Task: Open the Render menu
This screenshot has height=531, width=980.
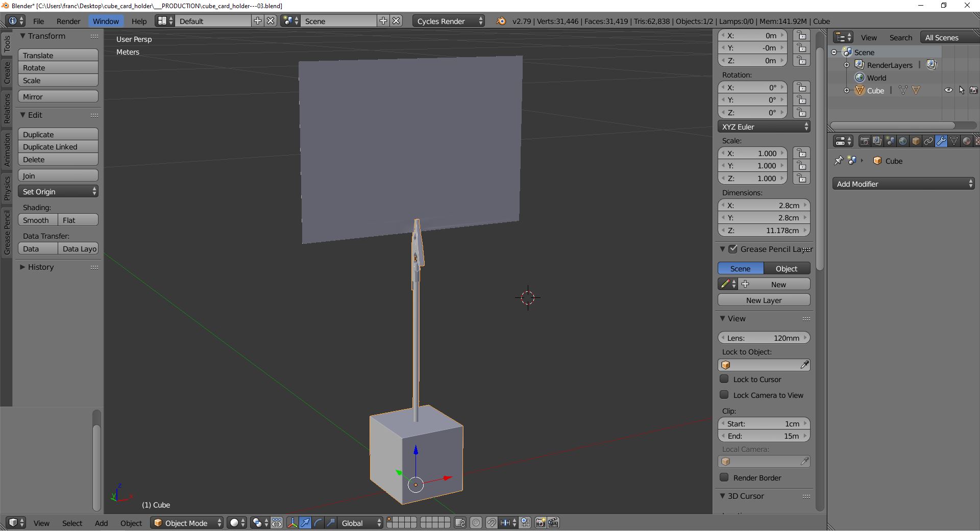Action: (68, 21)
